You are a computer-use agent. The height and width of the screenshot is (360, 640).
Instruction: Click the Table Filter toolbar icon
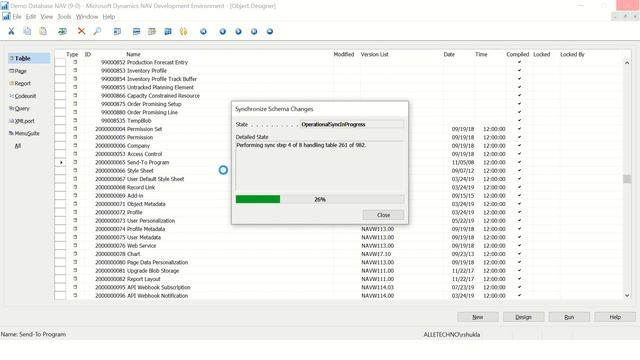click(x=136, y=31)
